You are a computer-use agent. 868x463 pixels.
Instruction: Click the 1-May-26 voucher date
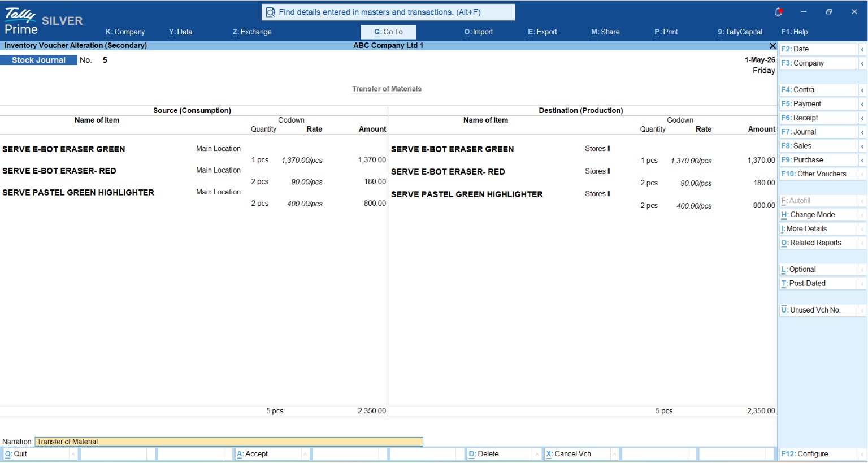point(759,60)
